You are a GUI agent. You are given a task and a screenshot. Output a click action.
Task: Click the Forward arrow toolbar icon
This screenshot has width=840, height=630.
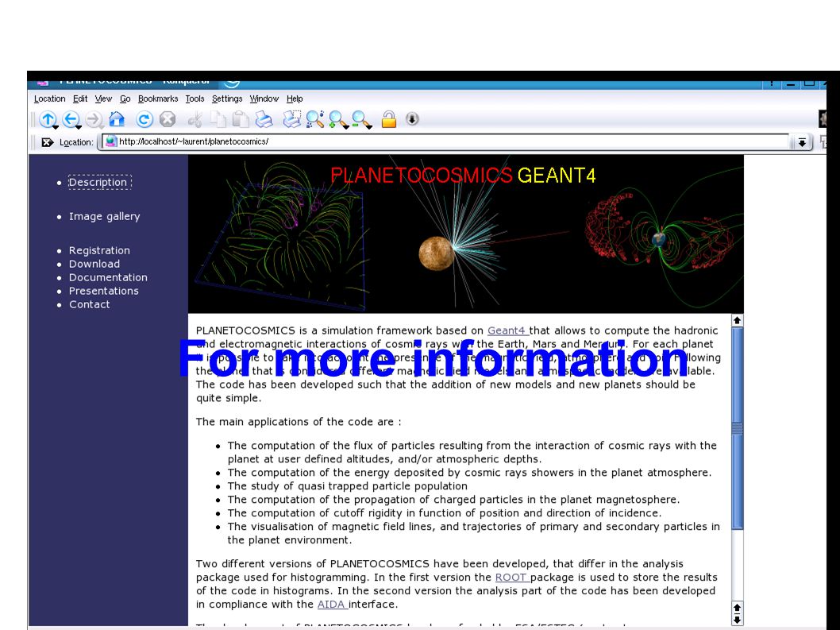point(94,119)
